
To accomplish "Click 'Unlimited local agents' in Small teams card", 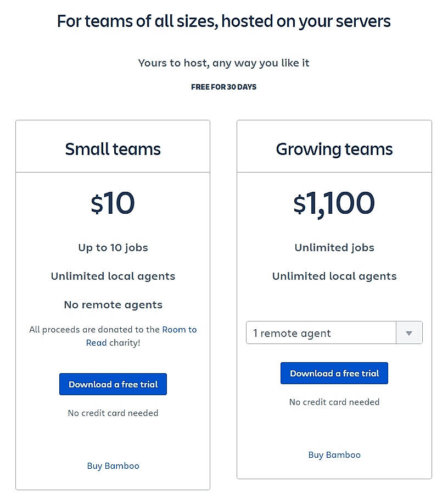I will click(113, 276).
